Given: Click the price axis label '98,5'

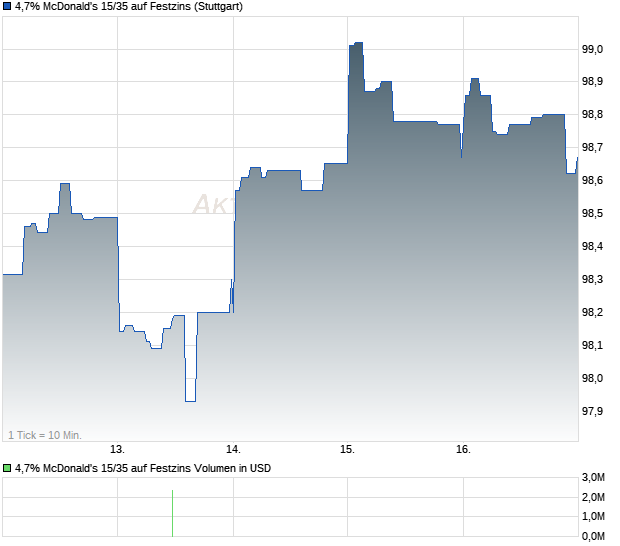Looking at the screenshot, I should point(592,213).
